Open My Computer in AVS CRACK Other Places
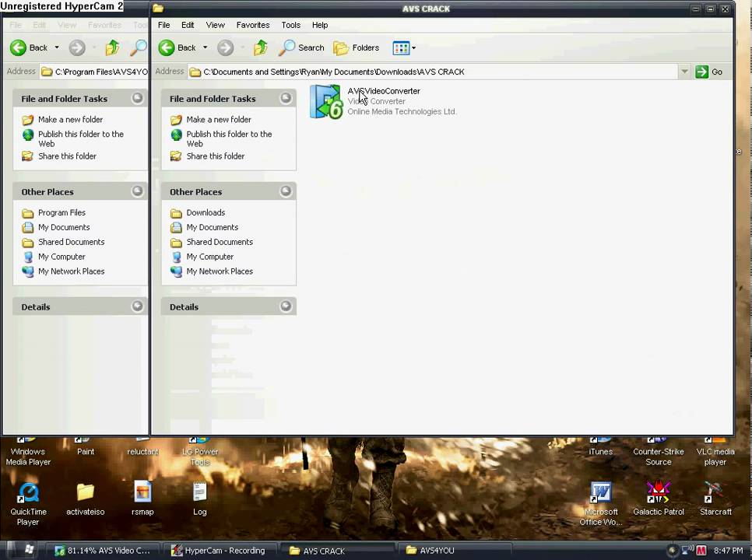 209,257
